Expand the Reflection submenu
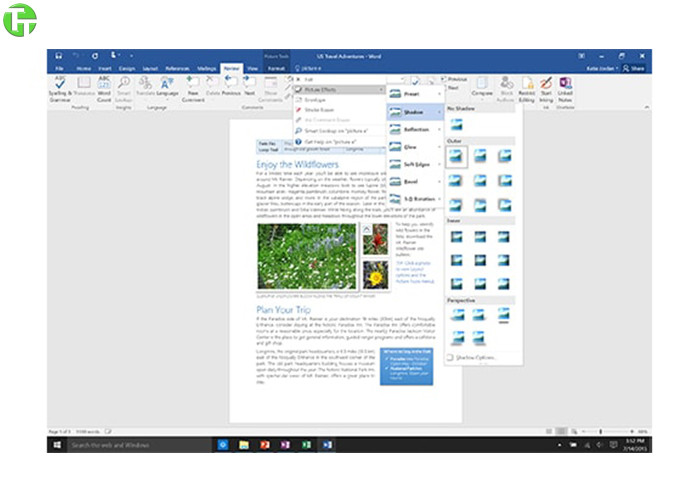The height and width of the screenshot is (500, 700). tap(415, 129)
